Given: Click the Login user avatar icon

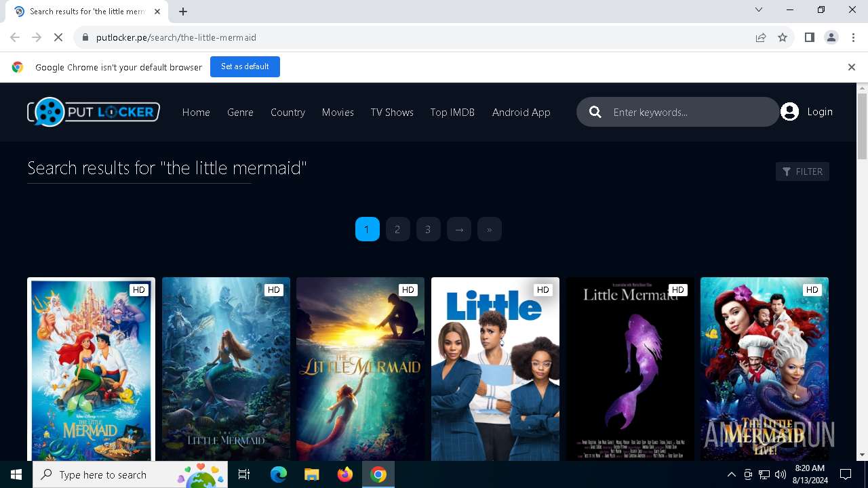Looking at the screenshot, I should (789, 112).
